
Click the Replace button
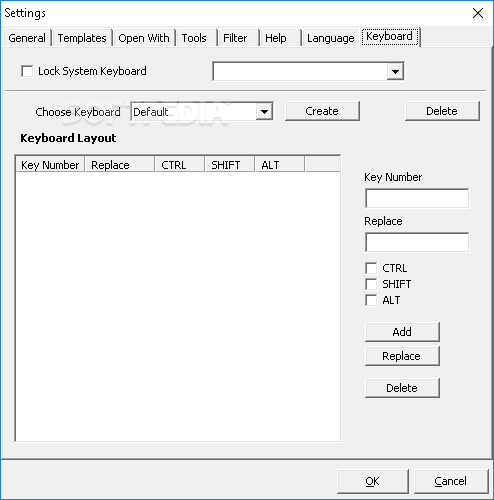tap(402, 356)
